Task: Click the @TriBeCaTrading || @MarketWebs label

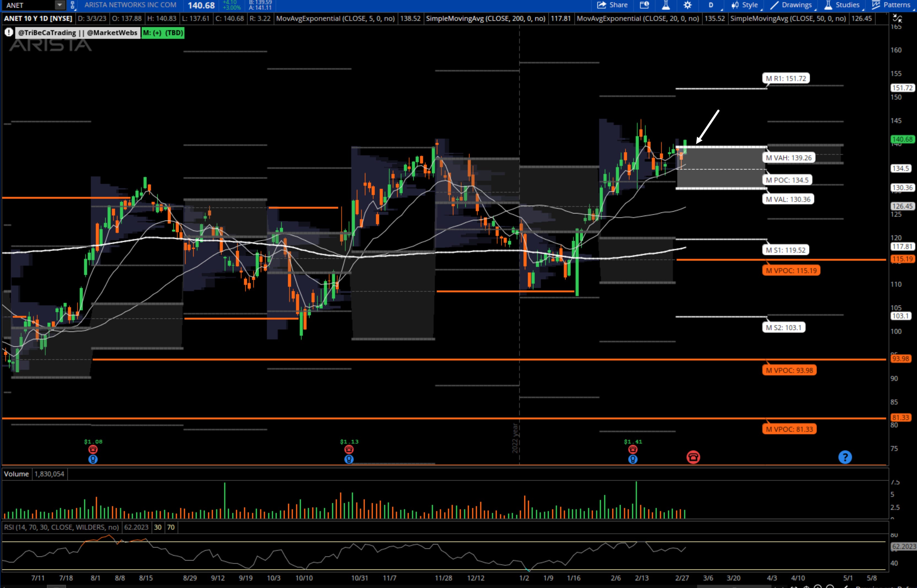Action: point(77,33)
